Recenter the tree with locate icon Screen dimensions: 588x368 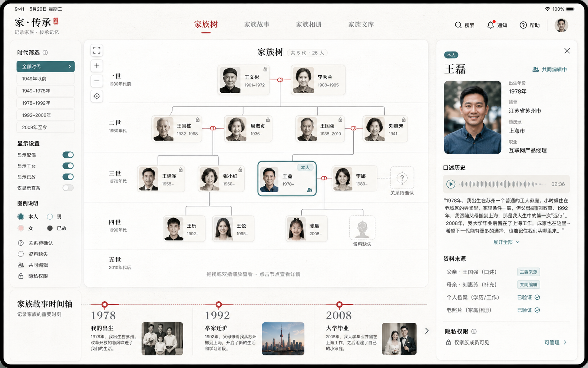coord(97,96)
